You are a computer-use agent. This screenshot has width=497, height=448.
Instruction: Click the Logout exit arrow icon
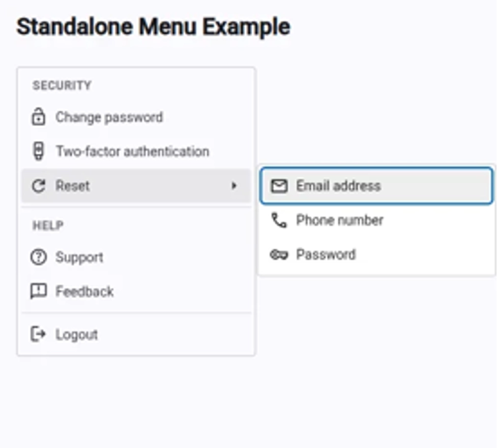click(38, 335)
